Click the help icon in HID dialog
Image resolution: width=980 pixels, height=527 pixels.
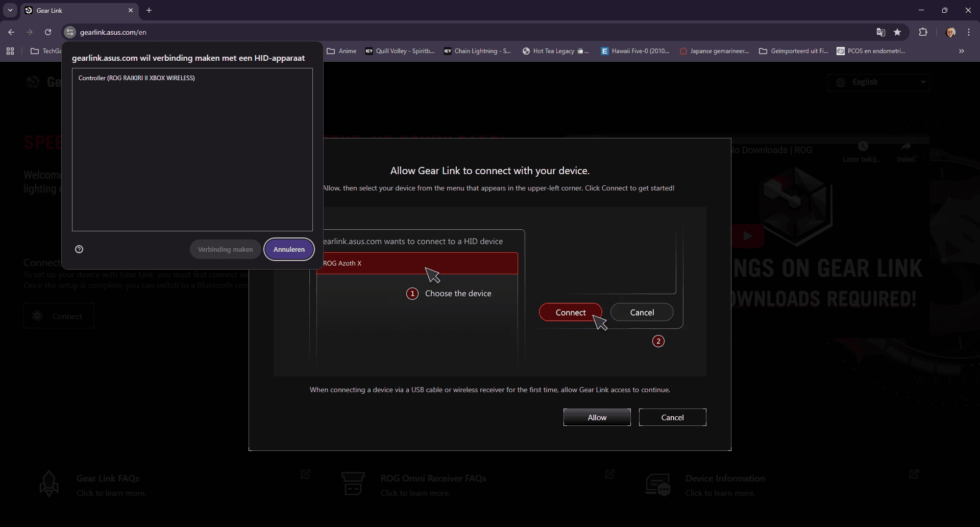click(79, 249)
